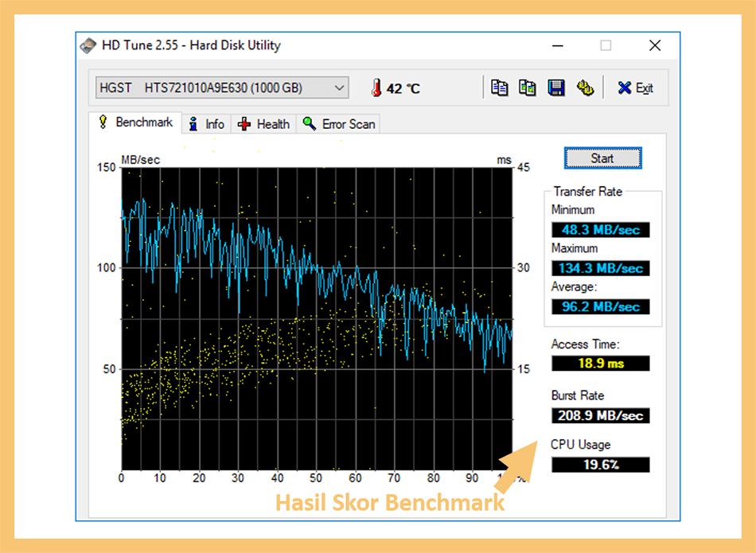Open the Error Scan tab

pos(339,124)
